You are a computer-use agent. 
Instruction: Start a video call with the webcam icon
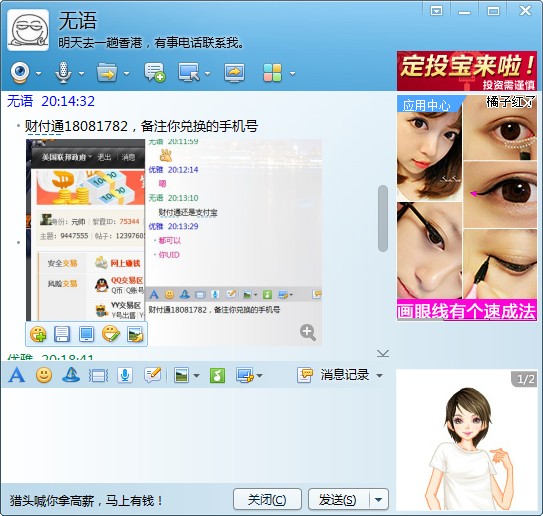click(20, 73)
